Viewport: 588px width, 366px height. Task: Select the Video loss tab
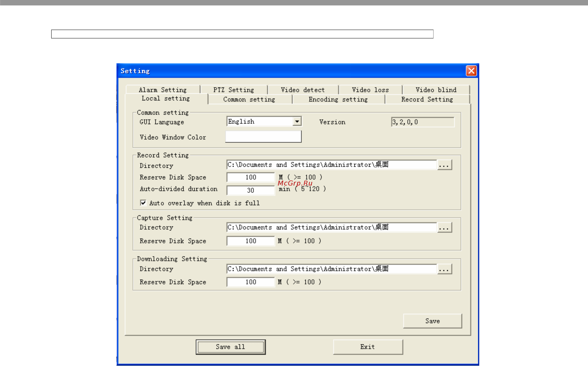click(x=370, y=90)
